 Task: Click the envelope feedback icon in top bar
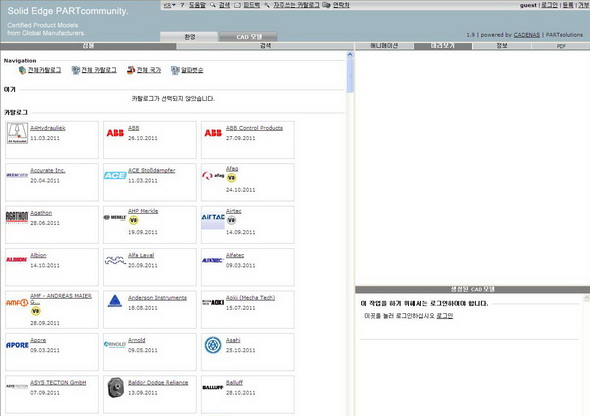(x=237, y=5)
